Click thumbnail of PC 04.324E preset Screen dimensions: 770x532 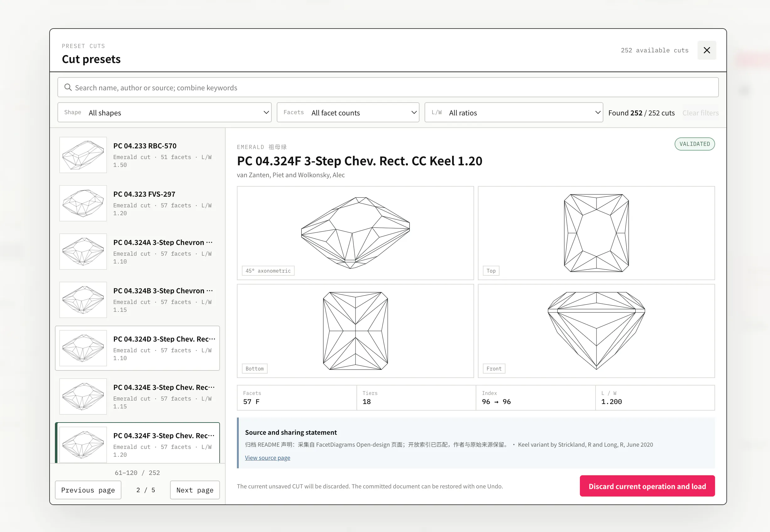click(83, 397)
